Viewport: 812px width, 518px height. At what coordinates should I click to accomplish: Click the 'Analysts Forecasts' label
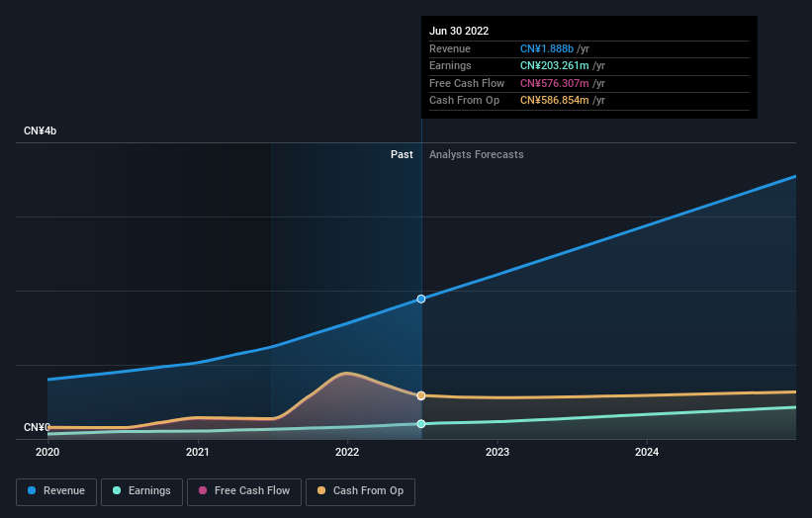point(477,155)
